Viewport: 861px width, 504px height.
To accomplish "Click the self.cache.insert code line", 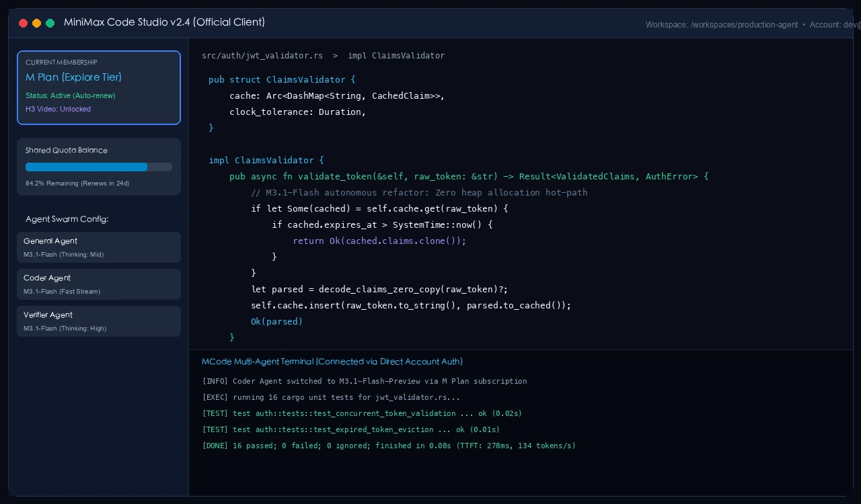I will [x=411, y=306].
